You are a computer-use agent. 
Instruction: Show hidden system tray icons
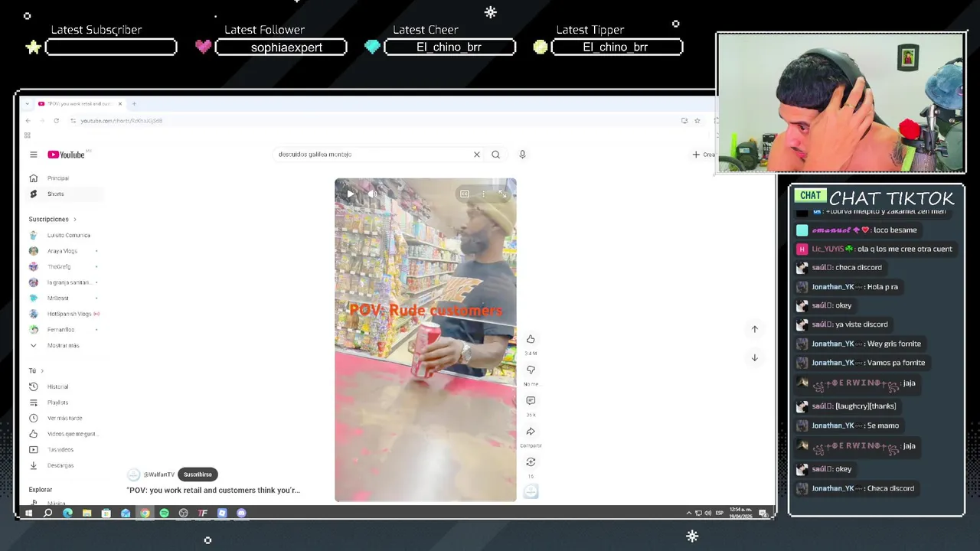(688, 514)
